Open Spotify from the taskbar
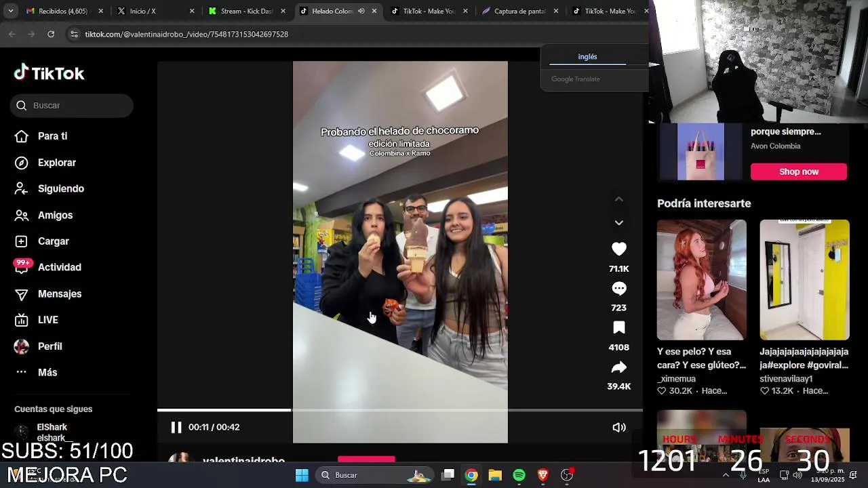This screenshot has height=488, width=868. point(519,475)
